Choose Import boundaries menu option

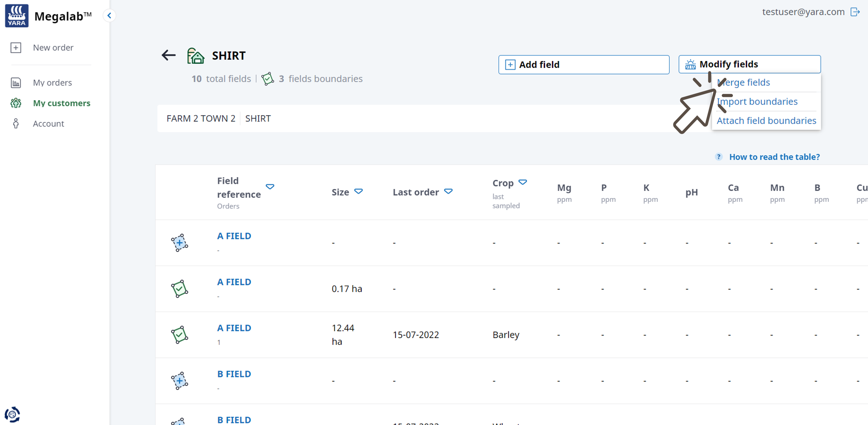[x=757, y=101]
